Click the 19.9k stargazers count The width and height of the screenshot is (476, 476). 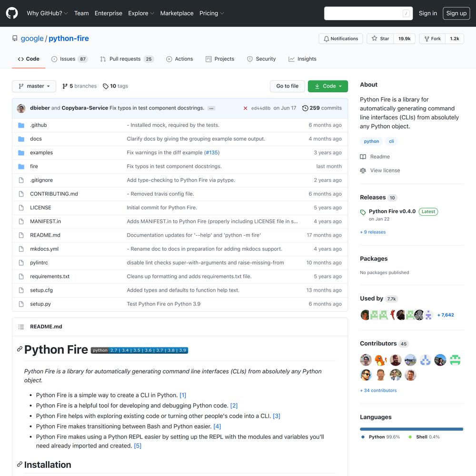tap(404, 39)
